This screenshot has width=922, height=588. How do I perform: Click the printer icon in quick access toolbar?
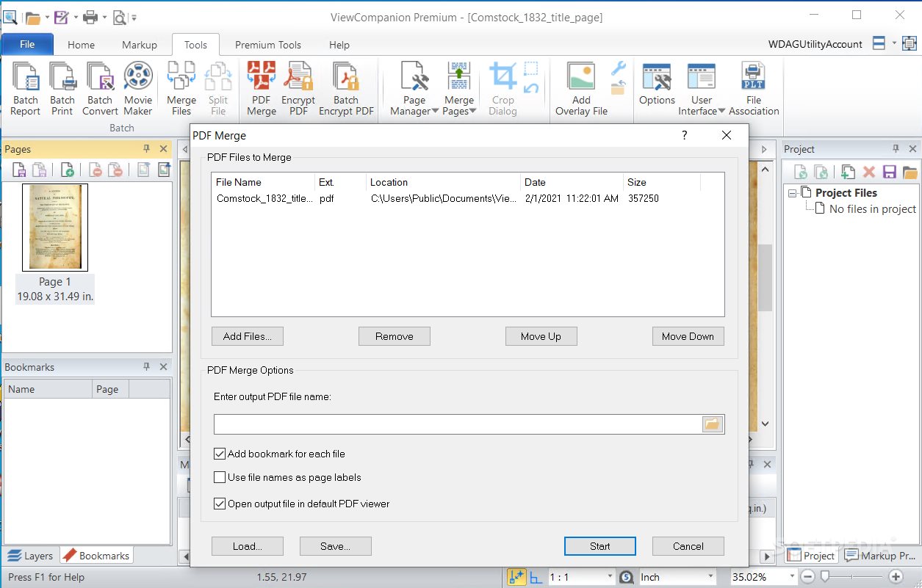(90, 17)
